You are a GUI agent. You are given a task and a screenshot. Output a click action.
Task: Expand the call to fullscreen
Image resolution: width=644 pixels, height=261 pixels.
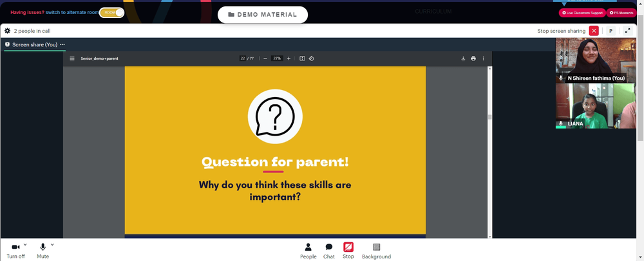click(627, 31)
